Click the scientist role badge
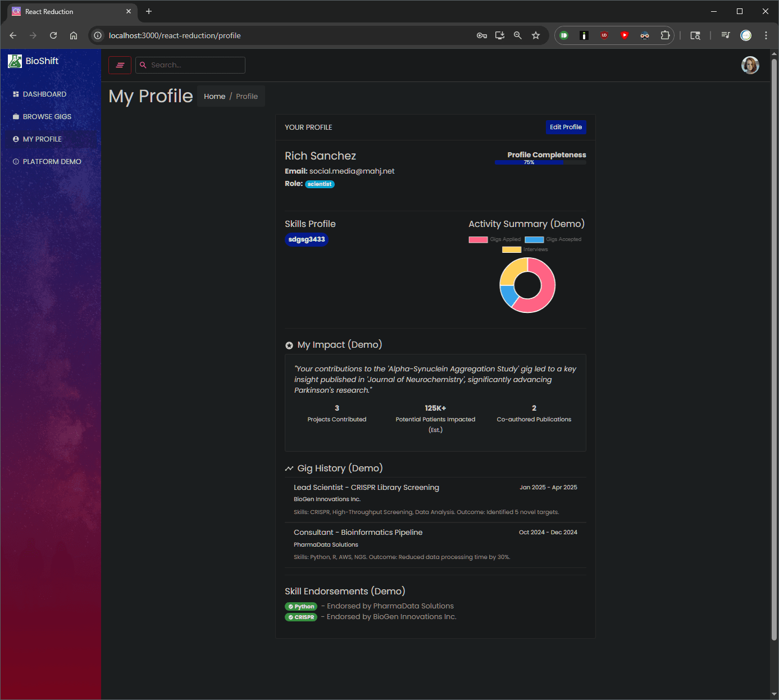Screen dimensions: 779x700 (320, 184)
